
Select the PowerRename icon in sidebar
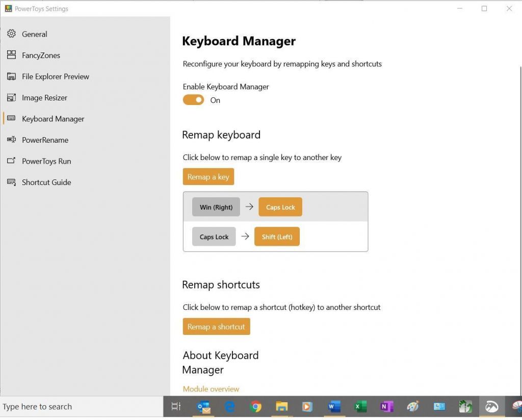point(11,140)
